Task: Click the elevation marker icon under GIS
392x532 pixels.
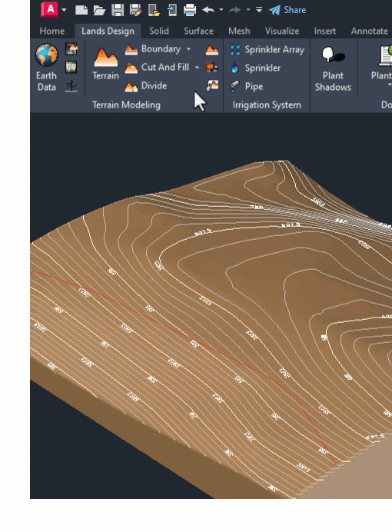Action: click(71, 86)
